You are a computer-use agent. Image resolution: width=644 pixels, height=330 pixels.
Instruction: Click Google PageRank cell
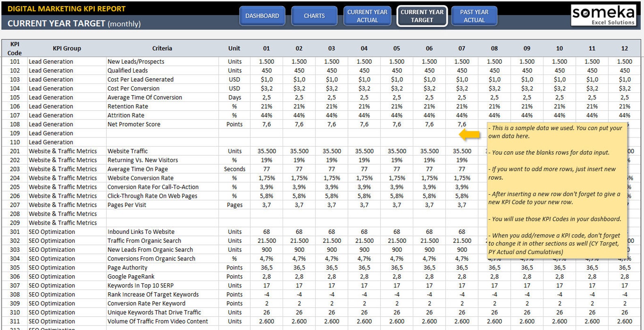click(x=162, y=276)
